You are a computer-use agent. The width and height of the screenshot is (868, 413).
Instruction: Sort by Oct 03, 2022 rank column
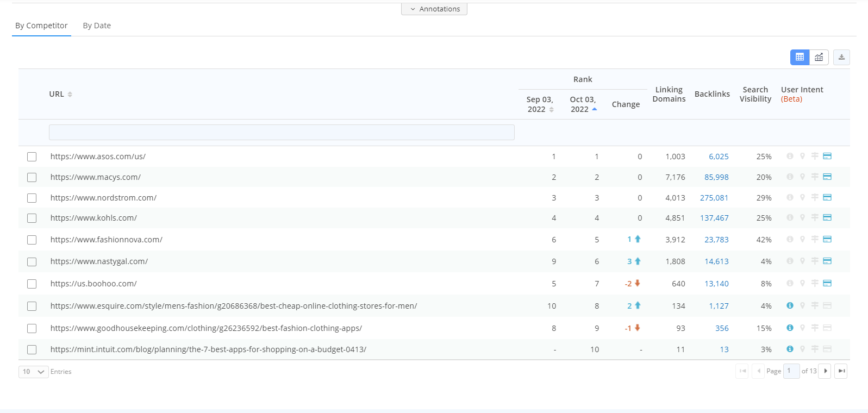tap(583, 104)
